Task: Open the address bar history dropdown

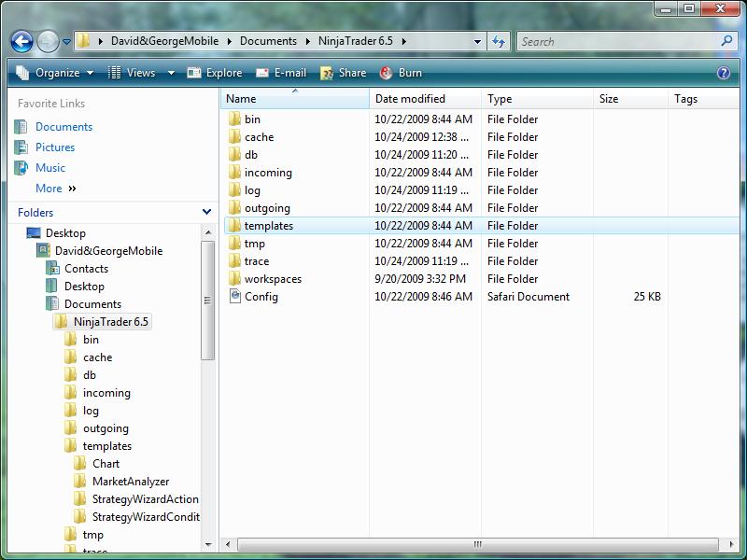Action: pos(477,41)
